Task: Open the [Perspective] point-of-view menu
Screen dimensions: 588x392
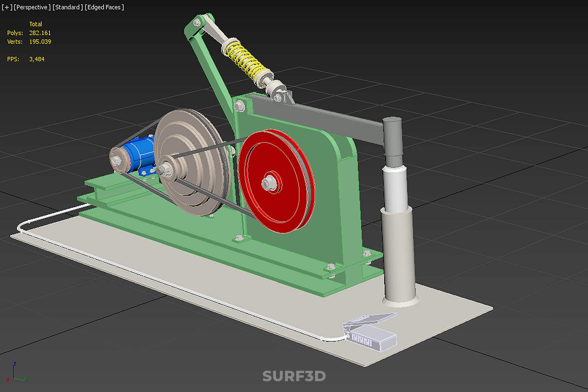Action: click(x=32, y=7)
